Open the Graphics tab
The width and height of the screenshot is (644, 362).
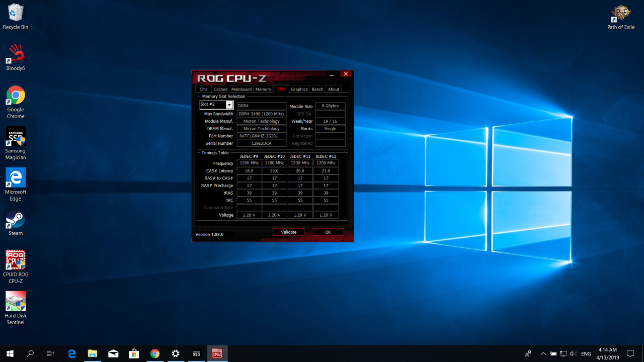[x=299, y=89]
